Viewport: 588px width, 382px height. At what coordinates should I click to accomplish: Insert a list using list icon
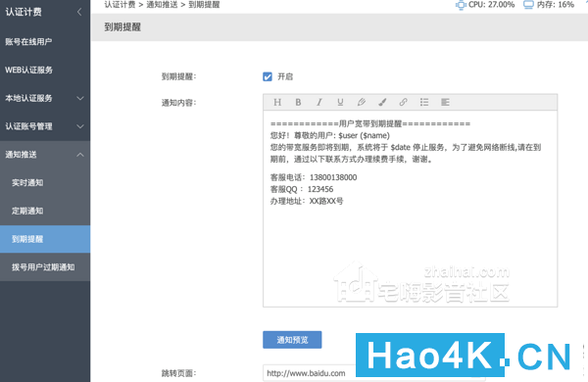pos(424,102)
